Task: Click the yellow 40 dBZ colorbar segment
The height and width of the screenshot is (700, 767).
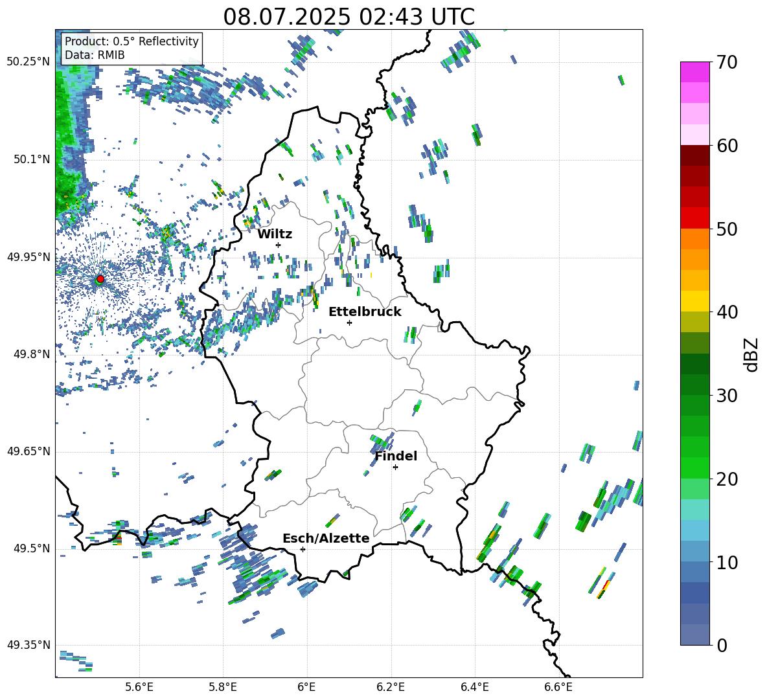Action: (x=694, y=301)
